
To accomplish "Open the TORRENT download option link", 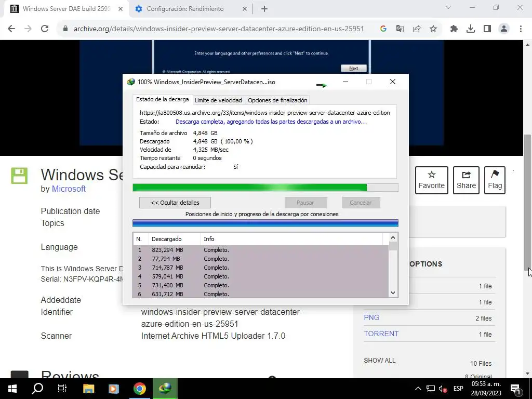I will point(381,334).
